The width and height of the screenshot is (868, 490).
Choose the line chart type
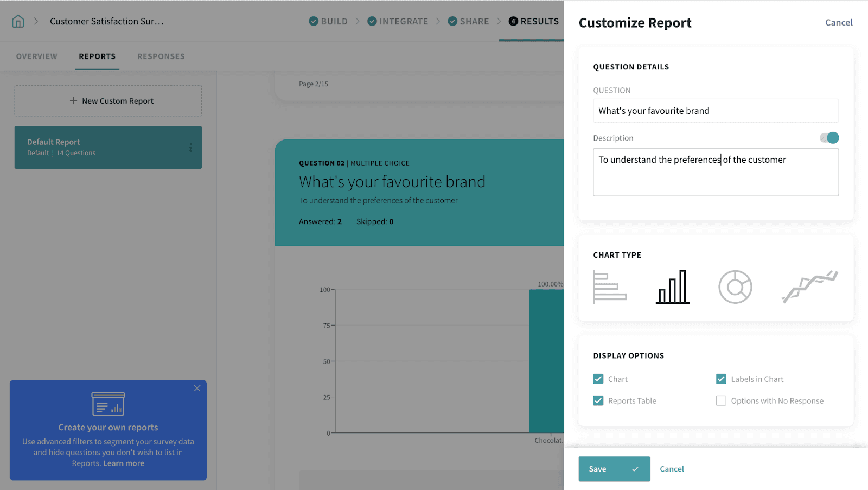[x=809, y=287]
